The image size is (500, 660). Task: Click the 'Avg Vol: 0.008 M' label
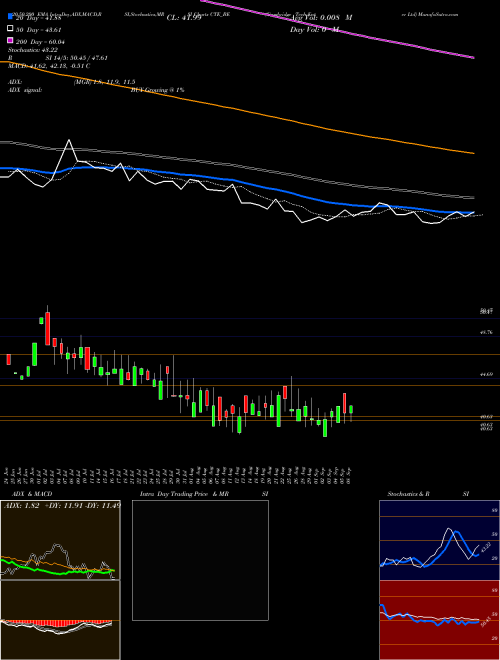click(322, 18)
